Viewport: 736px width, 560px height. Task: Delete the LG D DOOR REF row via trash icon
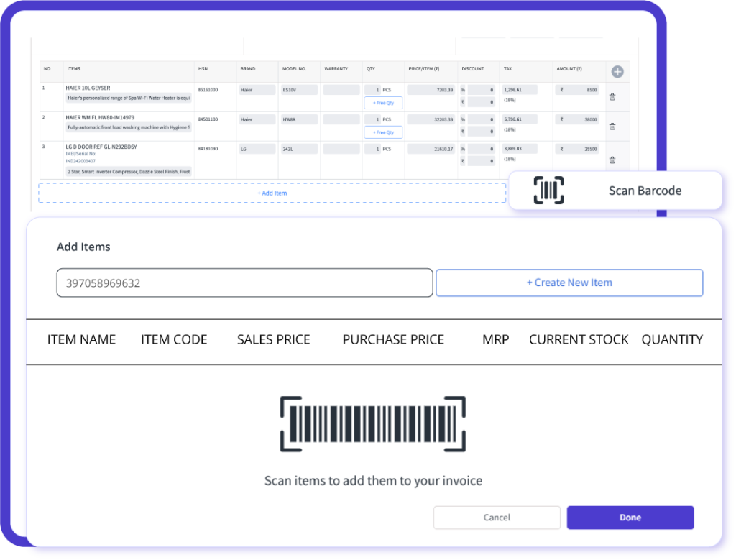612,160
